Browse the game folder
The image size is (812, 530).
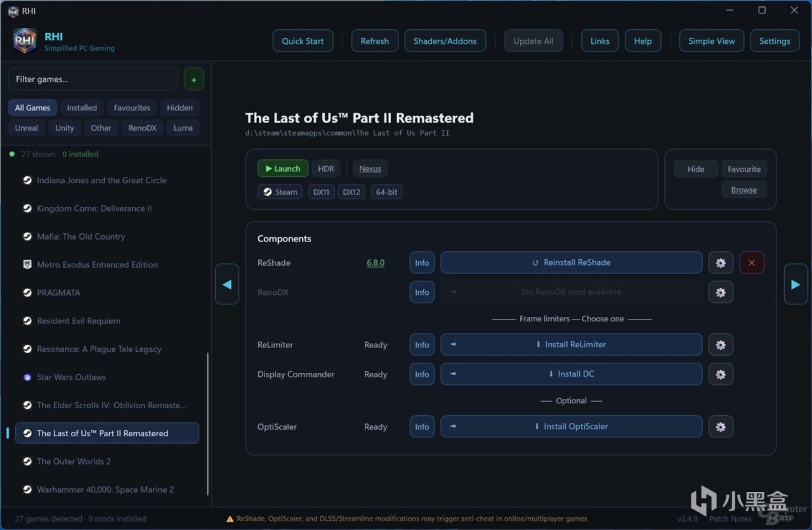[744, 190]
